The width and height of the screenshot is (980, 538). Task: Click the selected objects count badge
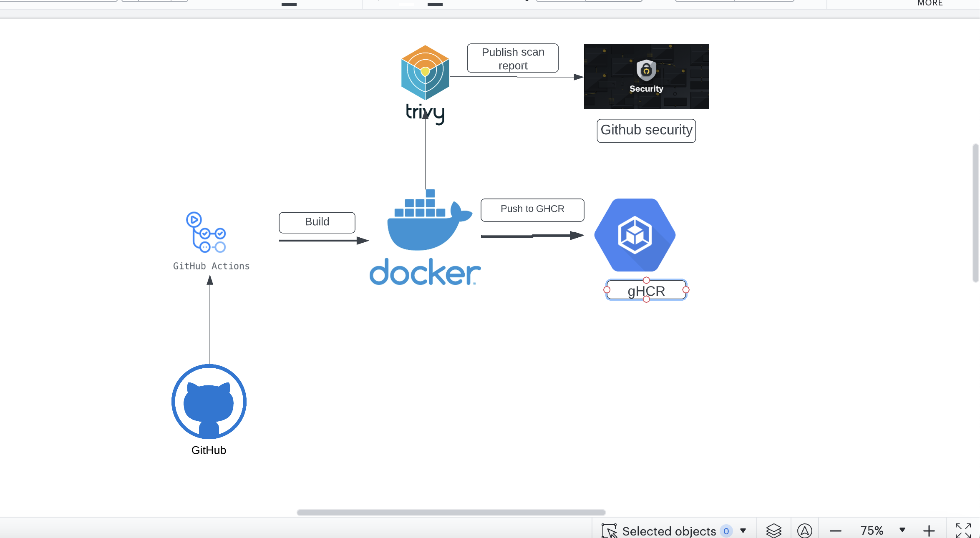[726, 531]
